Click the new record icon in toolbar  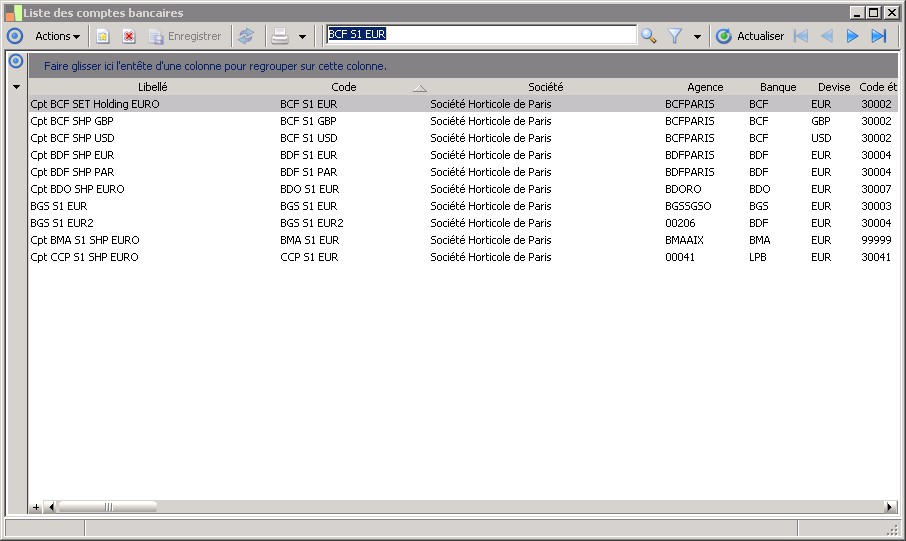click(x=102, y=36)
